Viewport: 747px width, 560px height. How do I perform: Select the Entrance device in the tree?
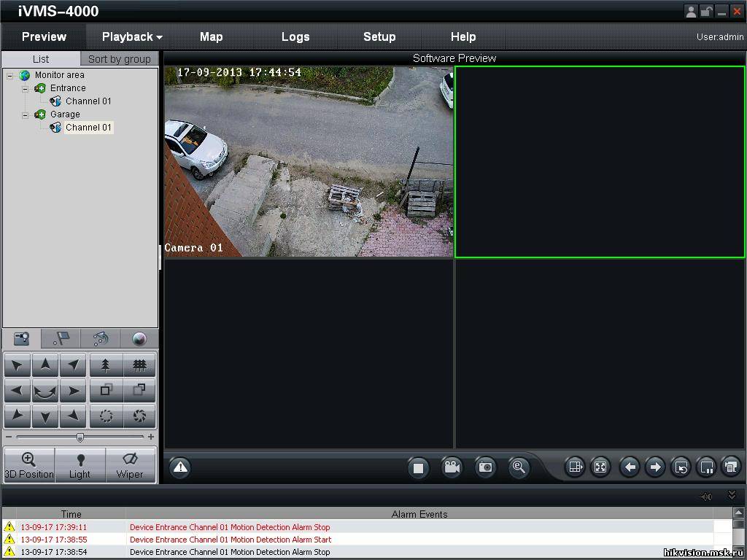68,88
